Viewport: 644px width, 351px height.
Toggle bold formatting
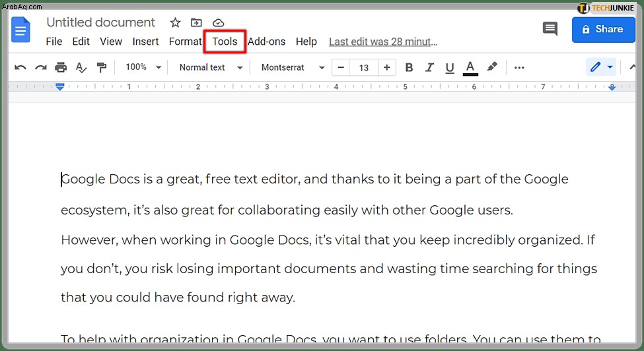click(409, 67)
